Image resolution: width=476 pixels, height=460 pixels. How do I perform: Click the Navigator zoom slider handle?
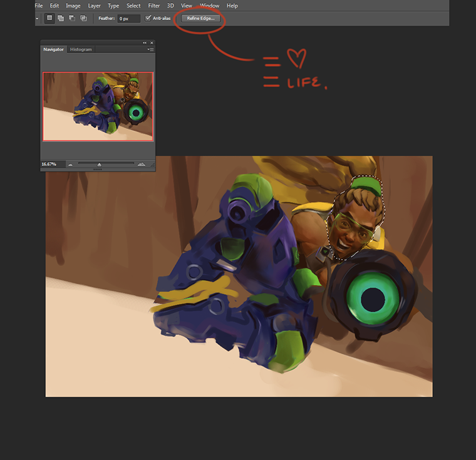click(100, 165)
